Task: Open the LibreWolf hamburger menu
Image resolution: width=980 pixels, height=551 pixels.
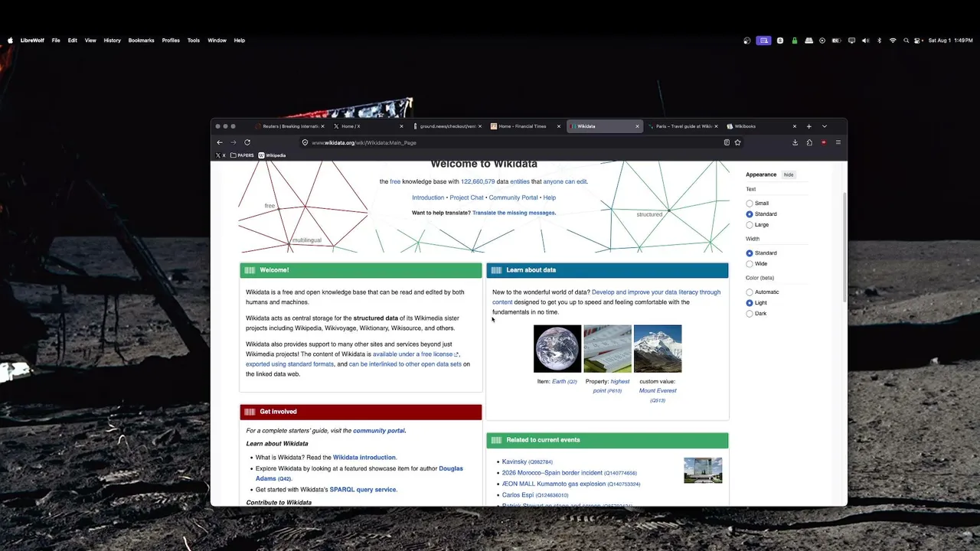Action: pos(838,142)
